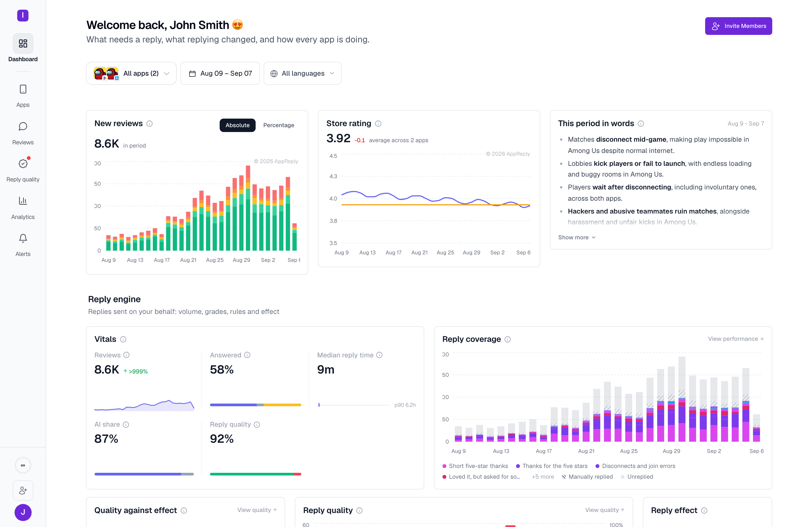This screenshot has width=812, height=527.
Task: Click info icon next to New reviews
Action: [x=150, y=124]
